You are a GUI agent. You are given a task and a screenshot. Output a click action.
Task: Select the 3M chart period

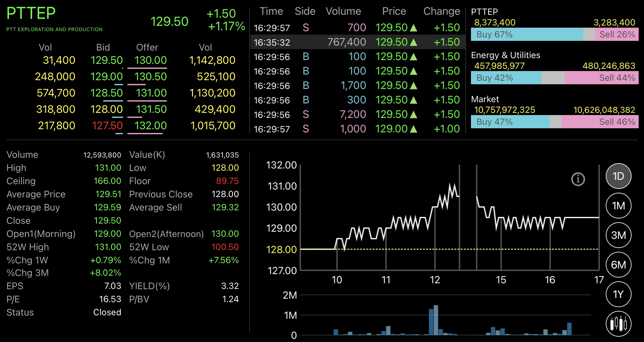(619, 235)
